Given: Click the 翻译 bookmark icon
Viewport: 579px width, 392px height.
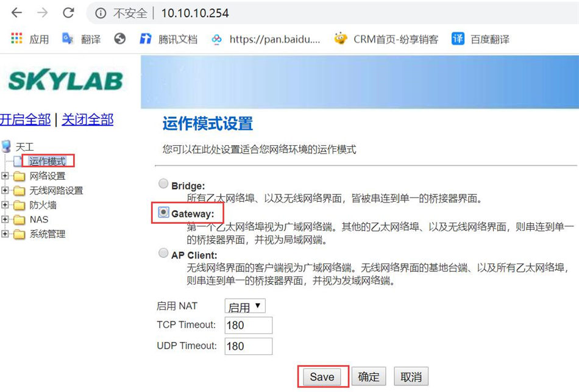Looking at the screenshot, I should [68, 39].
